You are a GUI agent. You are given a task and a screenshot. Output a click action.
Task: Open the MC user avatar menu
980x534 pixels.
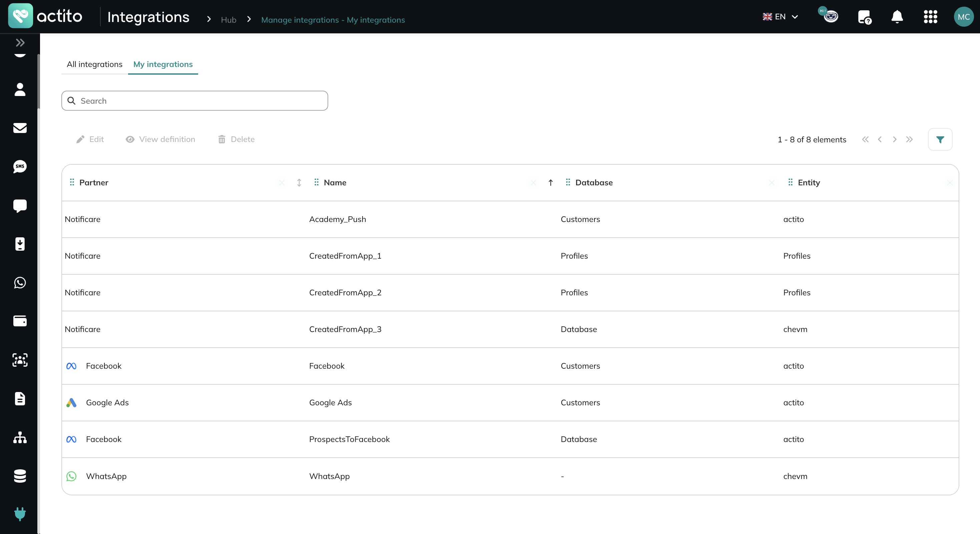click(x=963, y=17)
